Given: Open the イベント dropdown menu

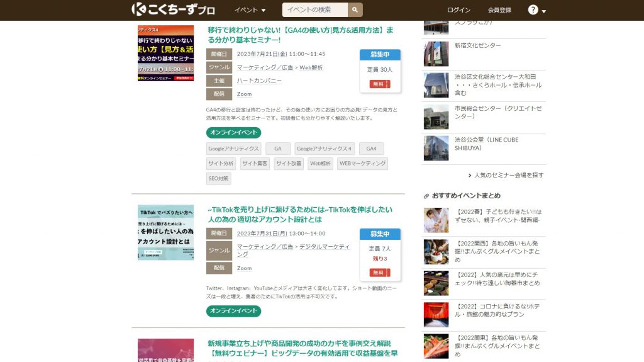Looking at the screenshot, I should [x=250, y=10].
